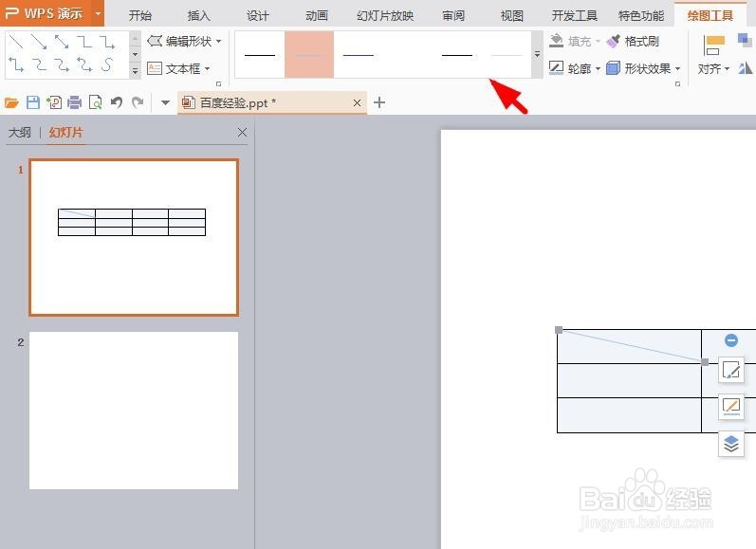Open the WPS 演示 application menu arrow
This screenshot has height=549, width=756.
pos(98,13)
